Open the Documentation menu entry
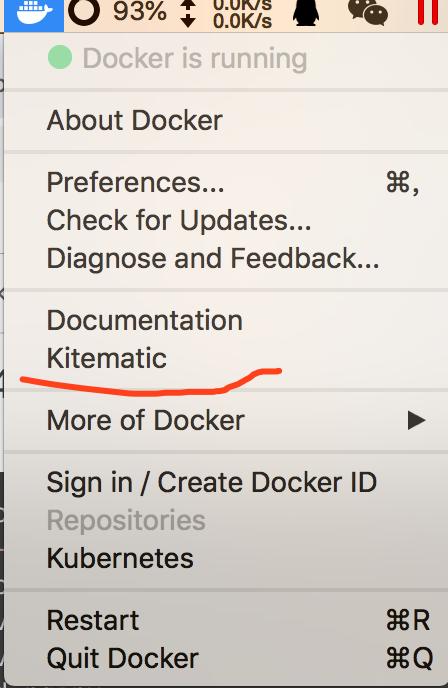Image resolution: width=448 pixels, height=688 pixels. (226, 320)
